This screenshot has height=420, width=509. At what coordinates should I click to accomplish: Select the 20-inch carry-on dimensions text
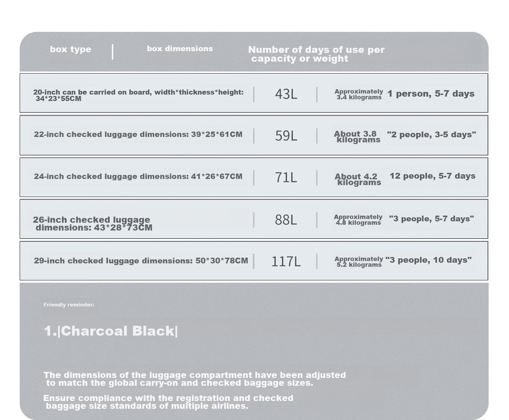138,95
